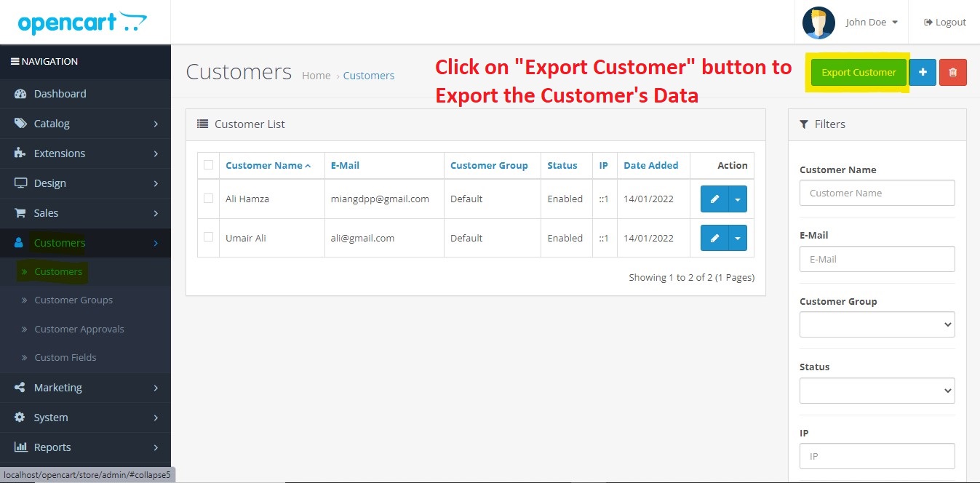Screen dimensions: 980x483
Task: Toggle the select-all checkbox in table header
Action: [x=209, y=165]
